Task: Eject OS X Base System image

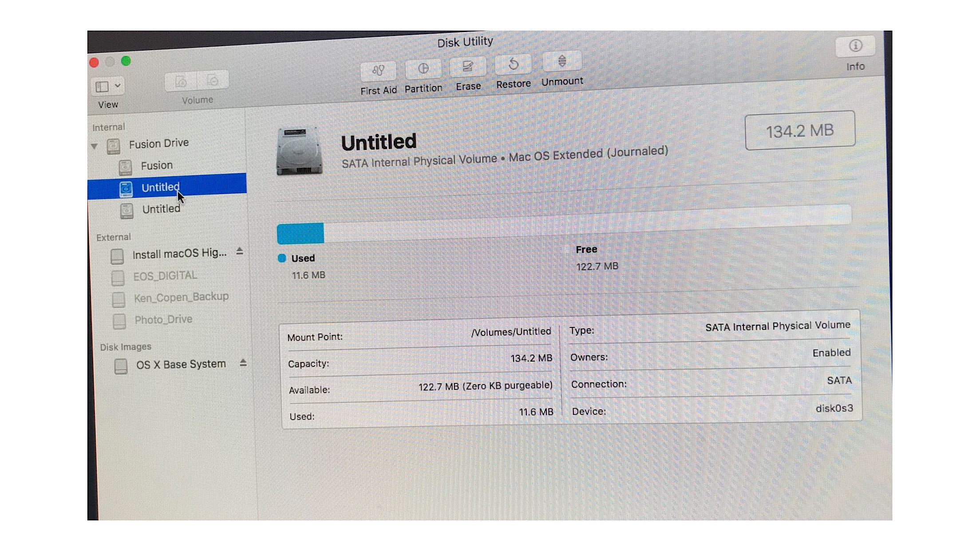Action: click(x=243, y=363)
